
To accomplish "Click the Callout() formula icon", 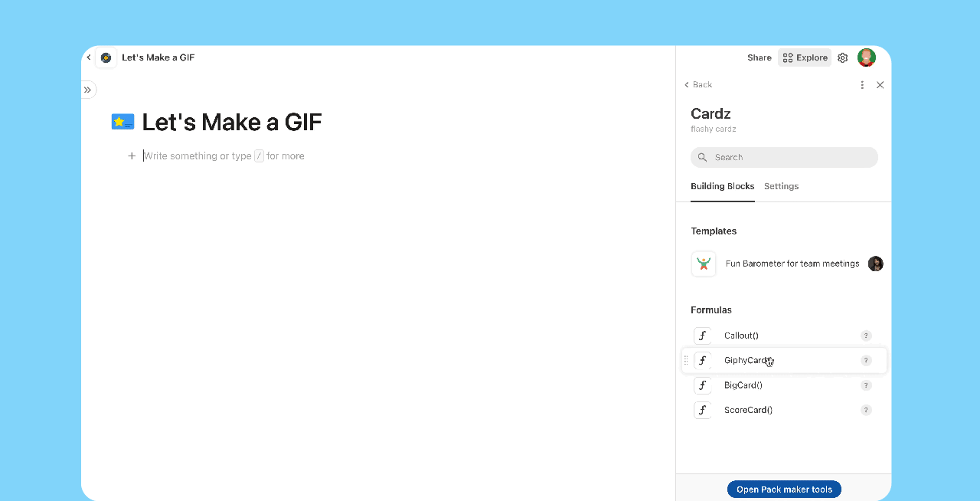I will tap(702, 336).
